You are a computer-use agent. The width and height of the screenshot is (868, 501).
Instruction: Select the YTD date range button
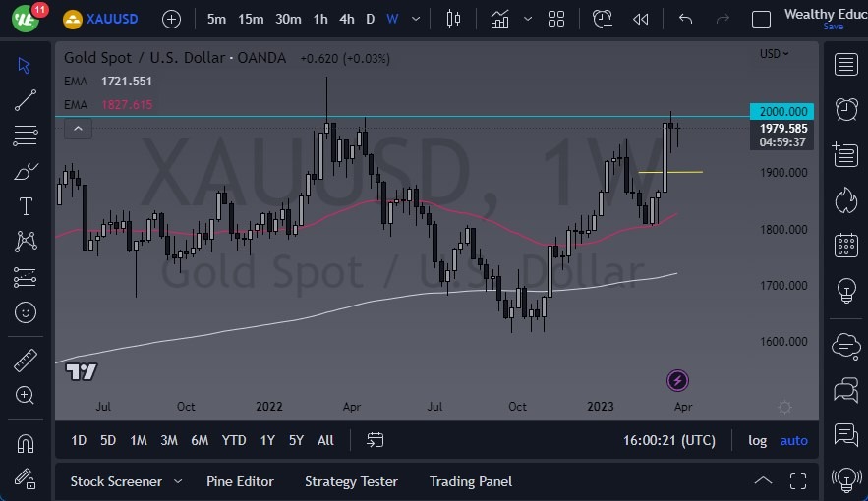tap(234, 440)
